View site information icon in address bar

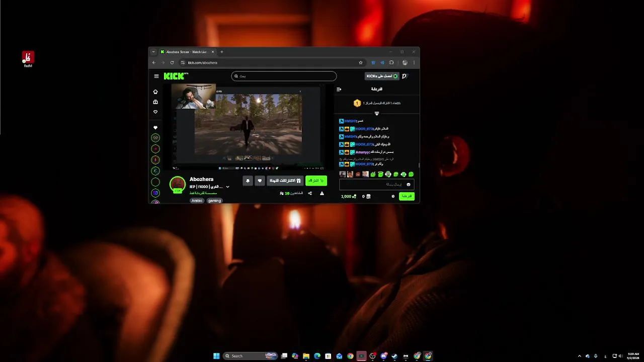[x=183, y=63]
